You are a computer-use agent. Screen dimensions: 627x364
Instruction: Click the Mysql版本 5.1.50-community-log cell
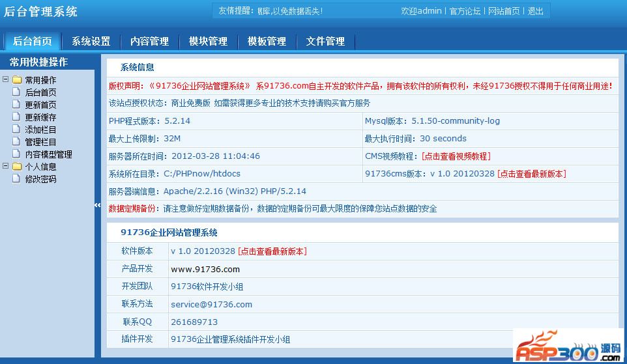(491, 120)
